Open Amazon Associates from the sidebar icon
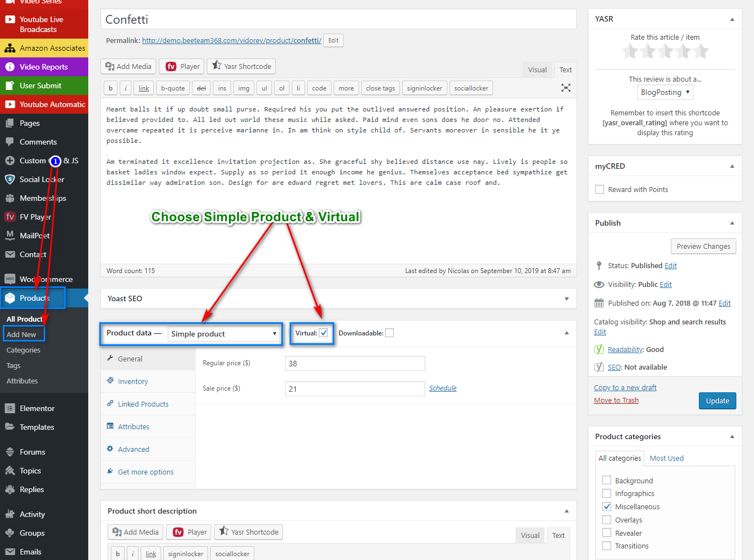This screenshot has height=560, width=754. (10, 48)
